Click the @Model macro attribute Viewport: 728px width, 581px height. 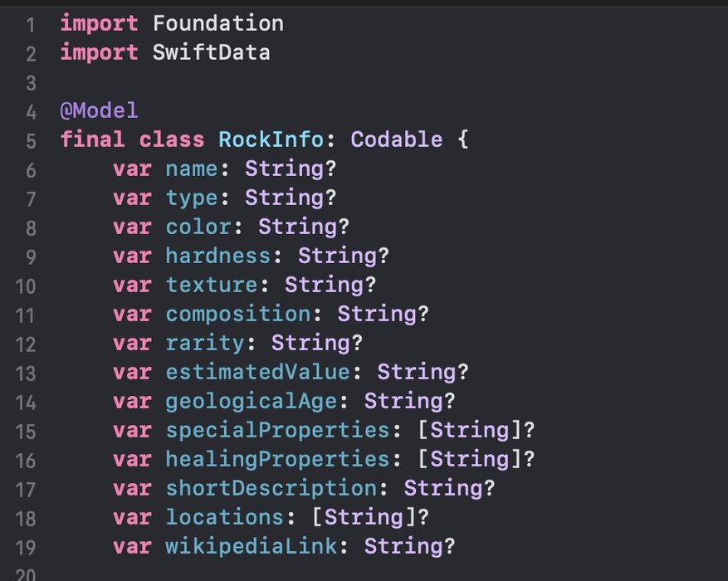pyautogui.click(x=99, y=110)
